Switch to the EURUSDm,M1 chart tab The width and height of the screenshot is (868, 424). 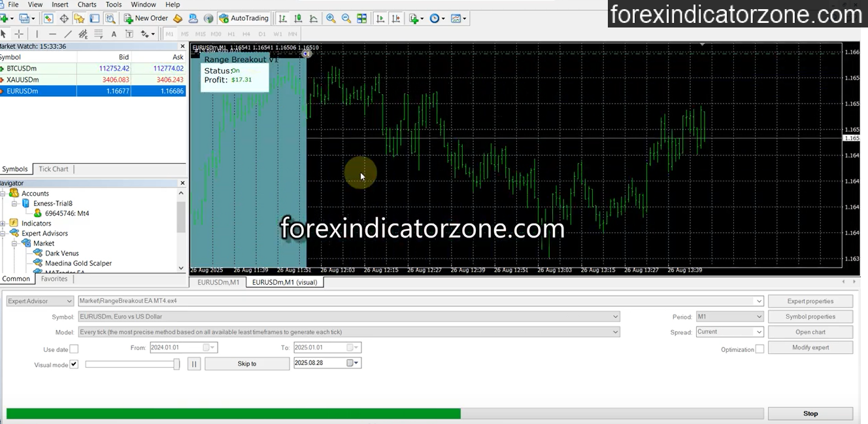pyautogui.click(x=218, y=282)
